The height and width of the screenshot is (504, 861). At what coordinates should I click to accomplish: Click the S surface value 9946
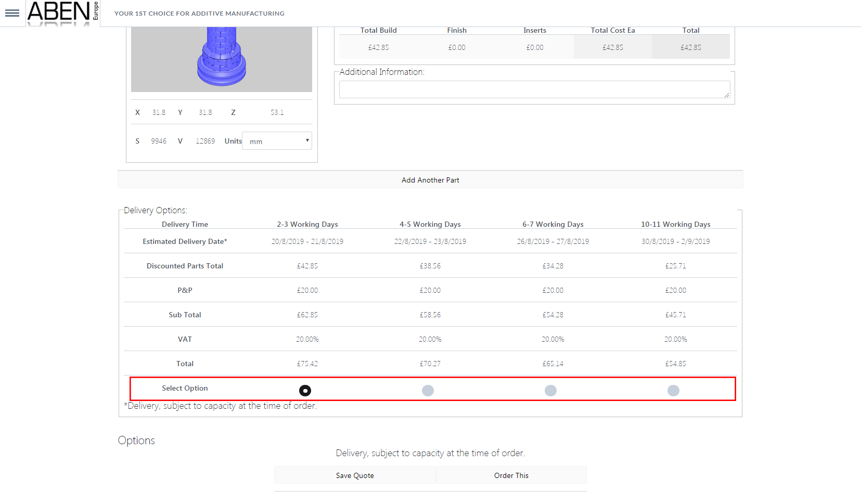tap(159, 141)
